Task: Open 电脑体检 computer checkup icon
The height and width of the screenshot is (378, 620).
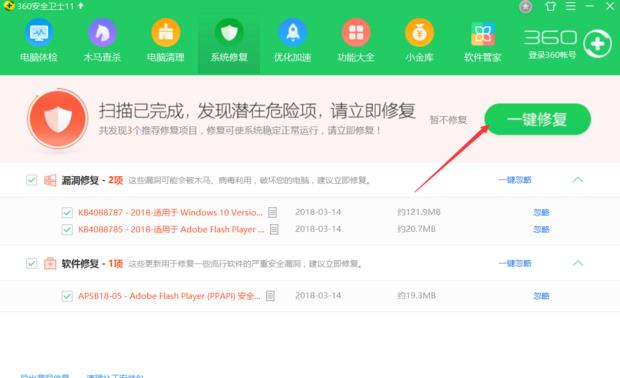Action: pos(39,33)
